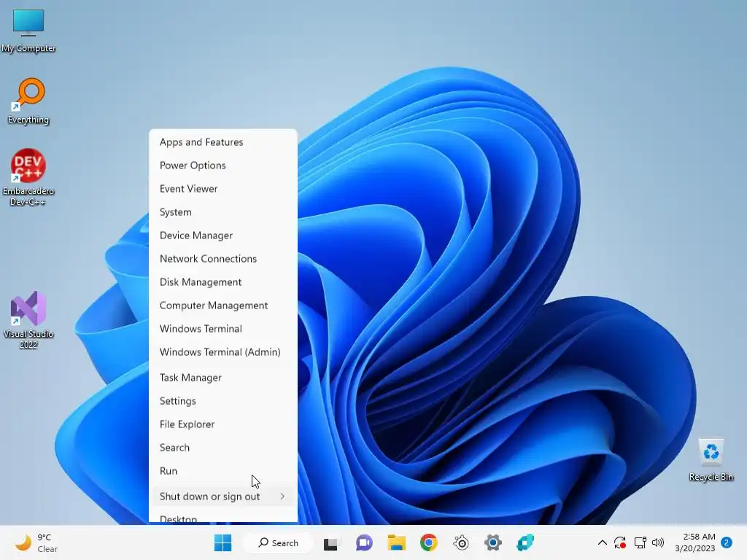The width and height of the screenshot is (747, 560).
Task: Choose File Explorer in the context menu
Action: click(x=223, y=424)
